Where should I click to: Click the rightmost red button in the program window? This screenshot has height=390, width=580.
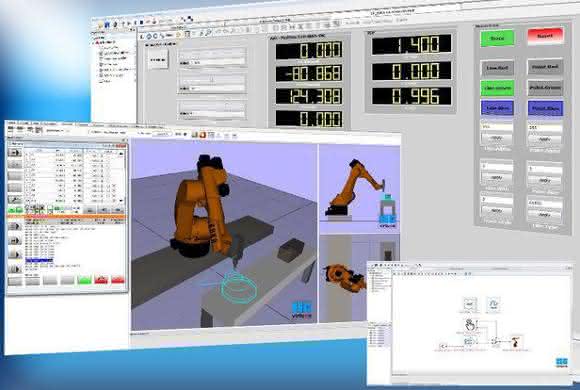118,279
